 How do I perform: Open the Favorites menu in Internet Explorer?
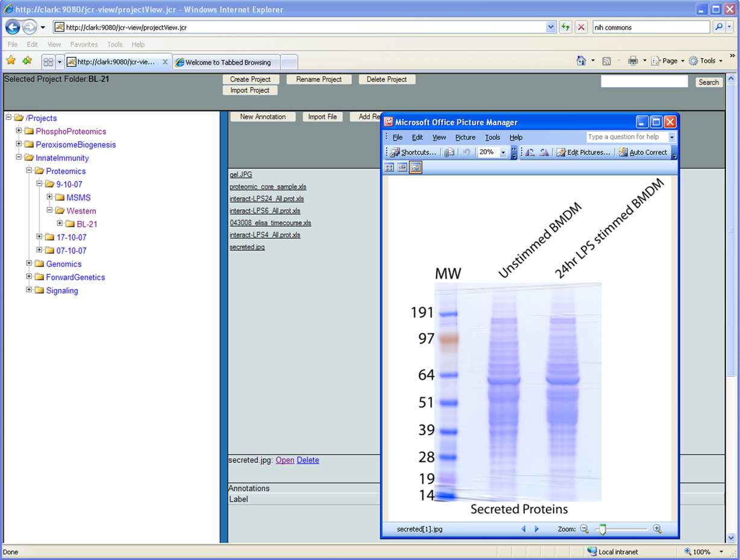coord(84,45)
